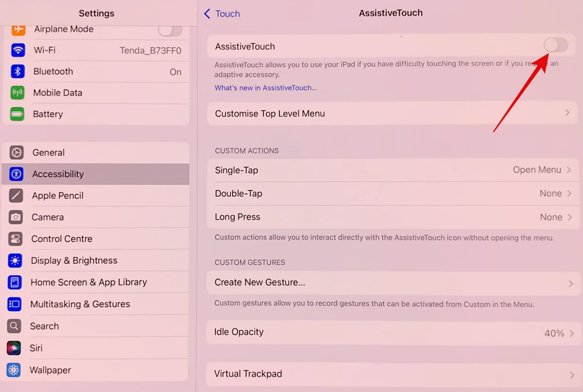Viewport: 583px width, 392px height.
Task: Open Battery settings row
Action: coord(96,114)
